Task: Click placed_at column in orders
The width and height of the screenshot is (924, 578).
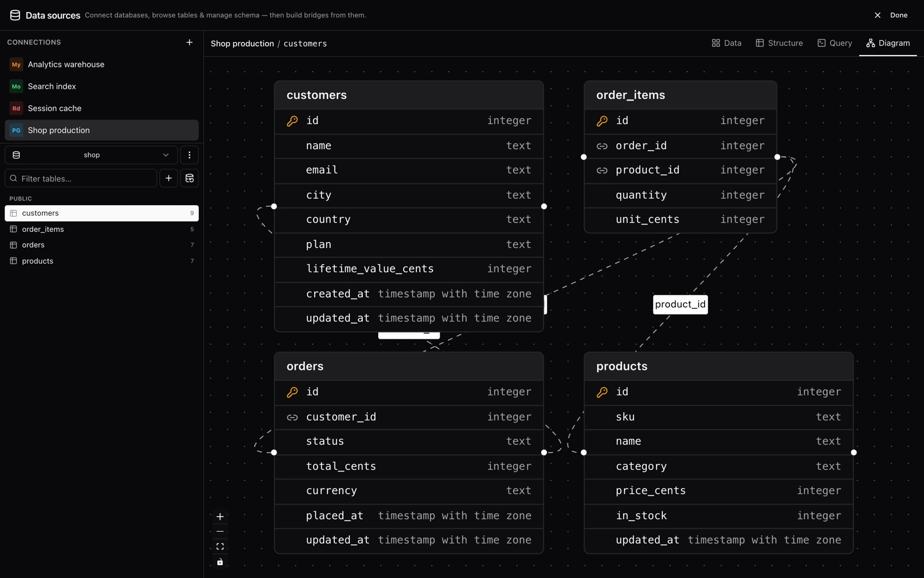Action: pos(409,516)
